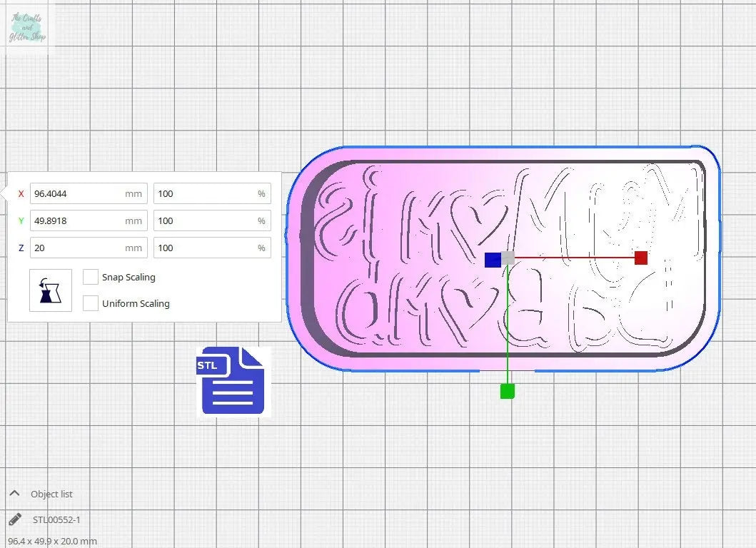756x548 pixels.
Task: Select the STL00552-1 object name
Action: click(x=56, y=519)
